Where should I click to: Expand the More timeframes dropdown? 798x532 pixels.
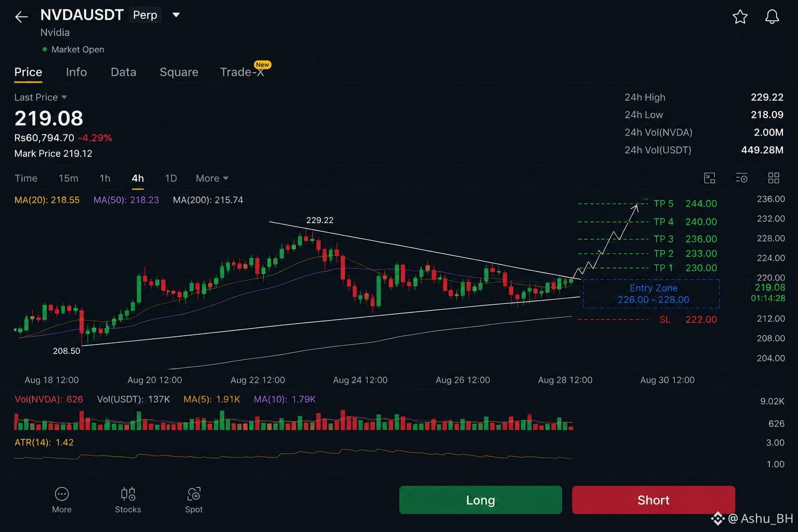[212, 178]
